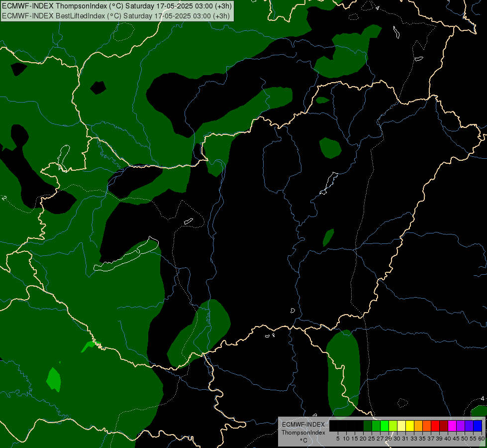The height and width of the screenshot is (448, 487).
Task: Click the 'ECMWF-INDEX' label in the legend
Action: 303,425
